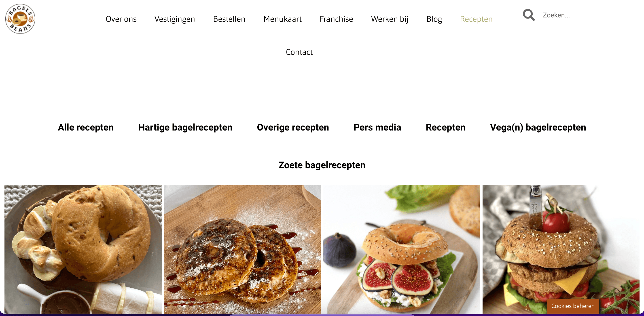Navigate to Werken bij
Viewport: 644px width, 316px height.
coord(390,19)
